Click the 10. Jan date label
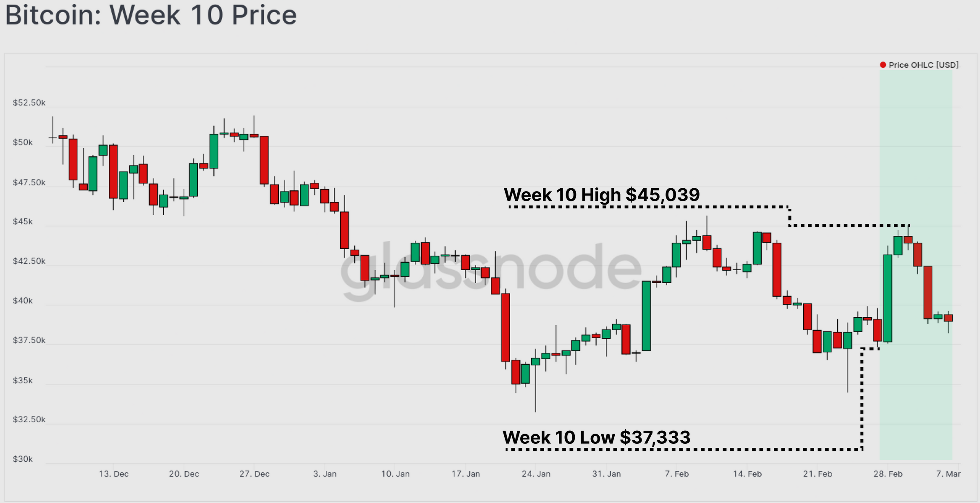 (395, 474)
